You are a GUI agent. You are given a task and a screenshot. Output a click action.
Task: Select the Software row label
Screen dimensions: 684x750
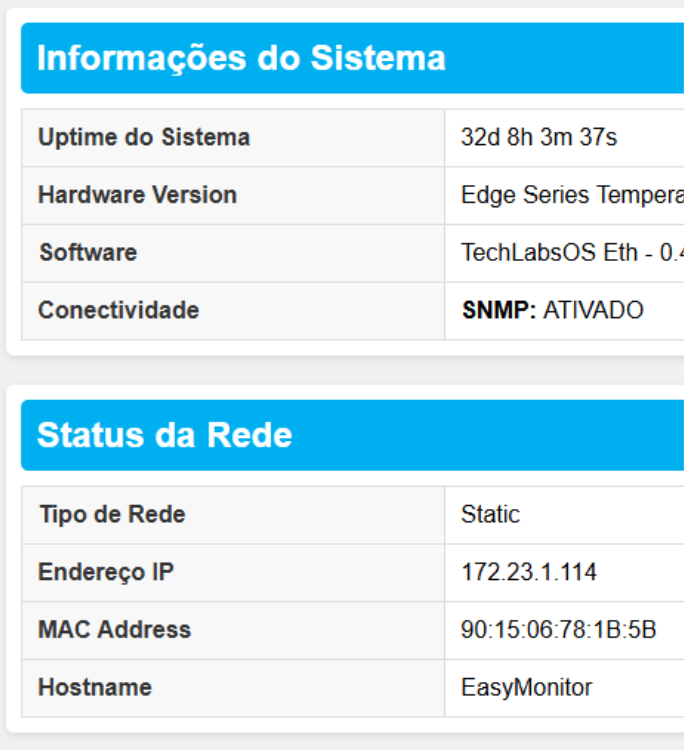click(x=88, y=252)
